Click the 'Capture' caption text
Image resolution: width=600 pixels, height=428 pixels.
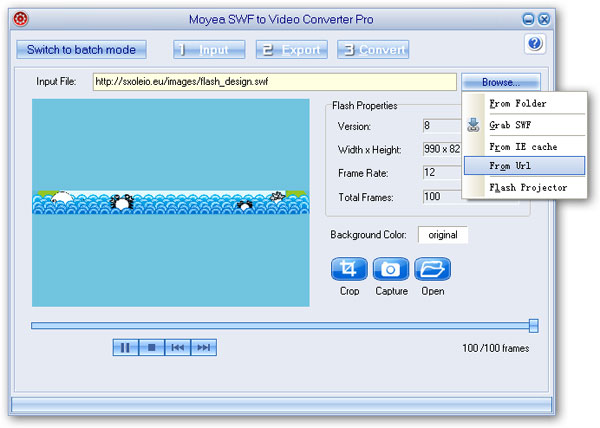(x=391, y=291)
